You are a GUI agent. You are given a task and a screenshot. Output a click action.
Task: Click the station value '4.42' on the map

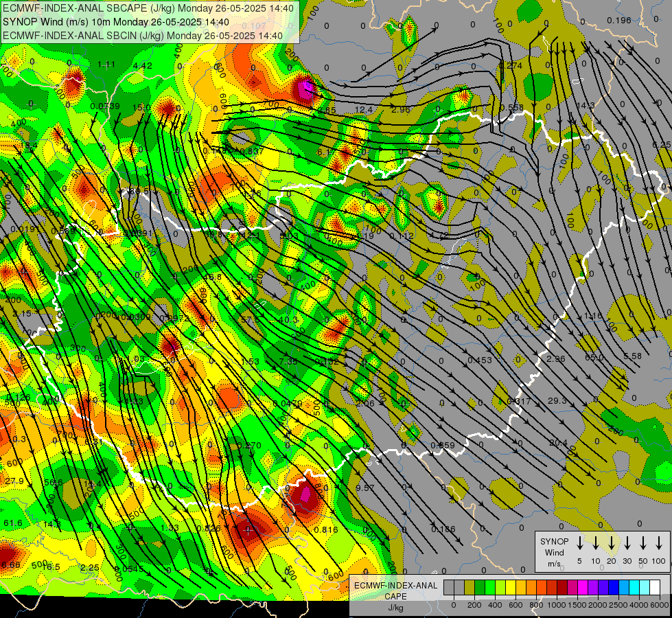[x=142, y=66]
